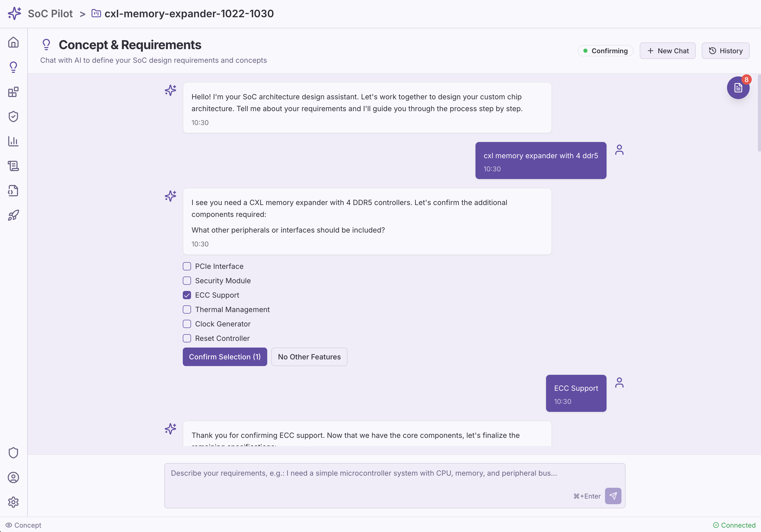Choose No Other Features button
This screenshot has width=761, height=532.
(x=309, y=357)
